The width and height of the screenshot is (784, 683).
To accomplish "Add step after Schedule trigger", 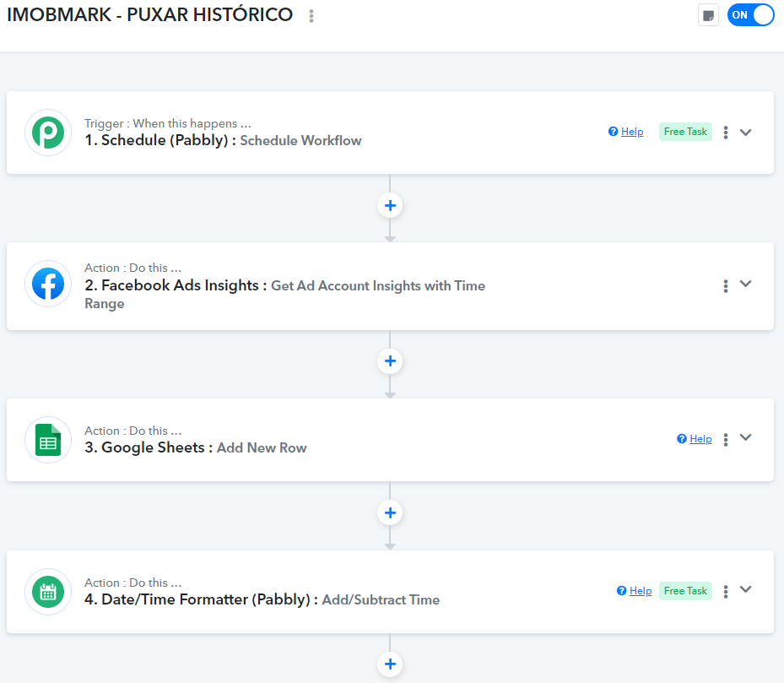I will click(x=390, y=206).
